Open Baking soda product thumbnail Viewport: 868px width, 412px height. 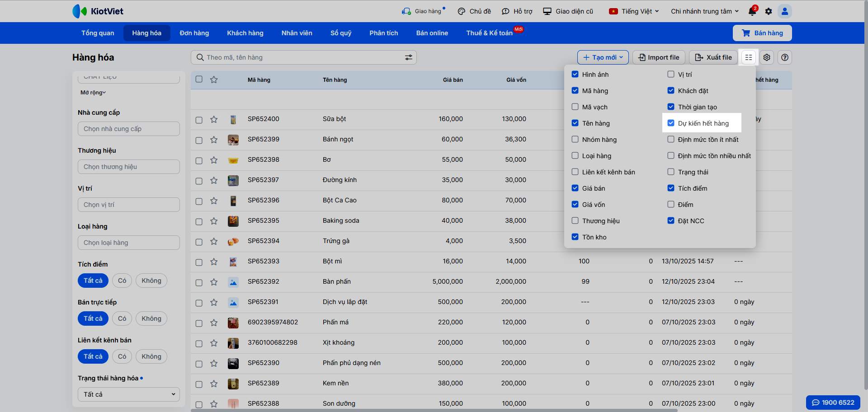(233, 221)
